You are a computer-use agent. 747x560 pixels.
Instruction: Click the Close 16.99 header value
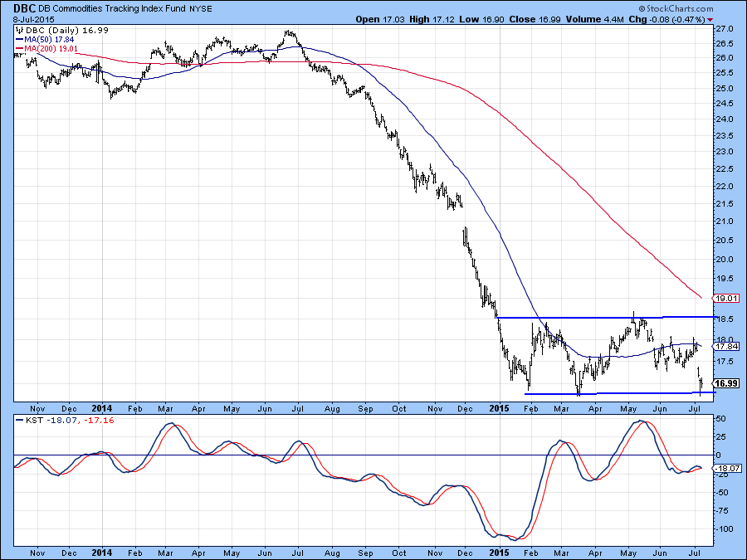click(535, 20)
